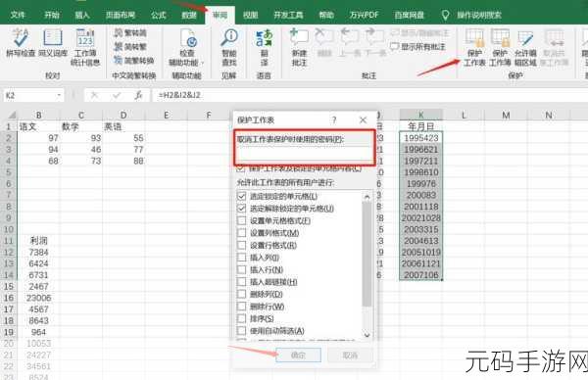The height and width of the screenshot is (380, 588).
Task: Switch to the 视图 tab
Action: pyautogui.click(x=250, y=15)
